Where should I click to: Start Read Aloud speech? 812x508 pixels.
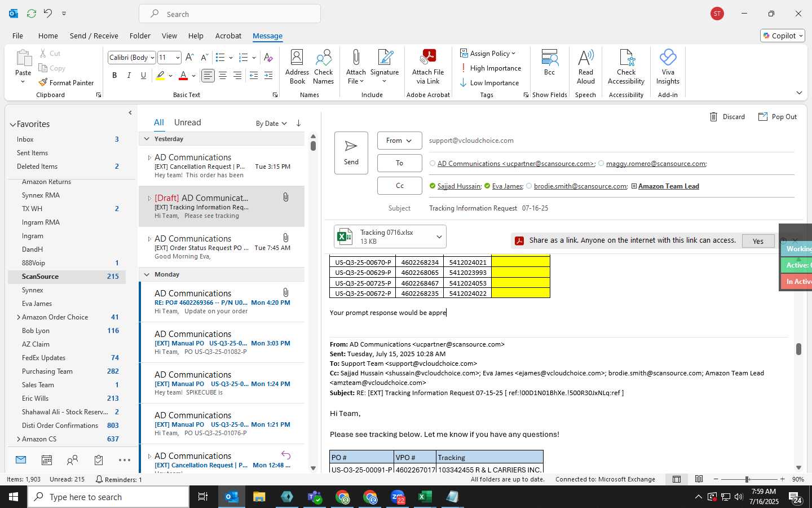tap(586, 67)
